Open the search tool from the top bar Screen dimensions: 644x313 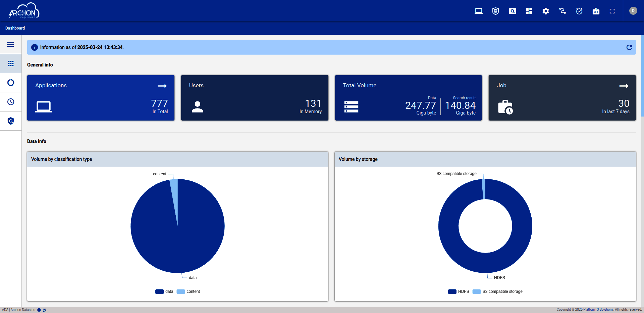coord(512,11)
